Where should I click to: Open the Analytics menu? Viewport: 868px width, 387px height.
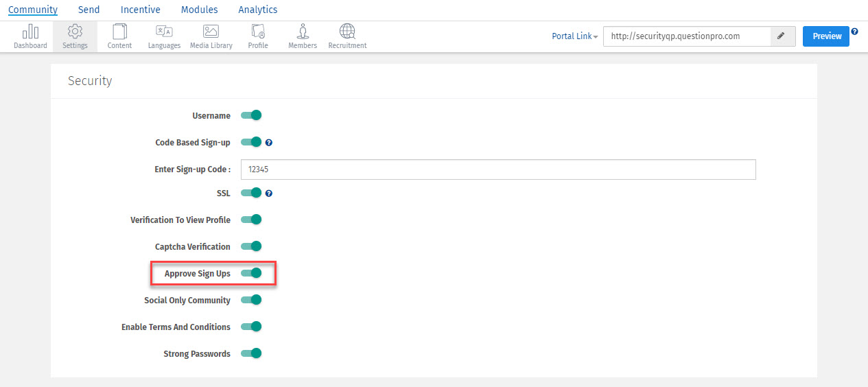tap(258, 10)
